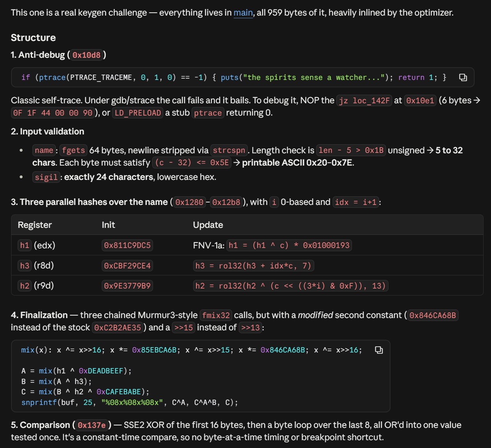Image resolution: width=491 pixels, height=448 pixels.
Task: Select the '(c - 32) <= 0x5E' expression
Action: [x=192, y=163]
